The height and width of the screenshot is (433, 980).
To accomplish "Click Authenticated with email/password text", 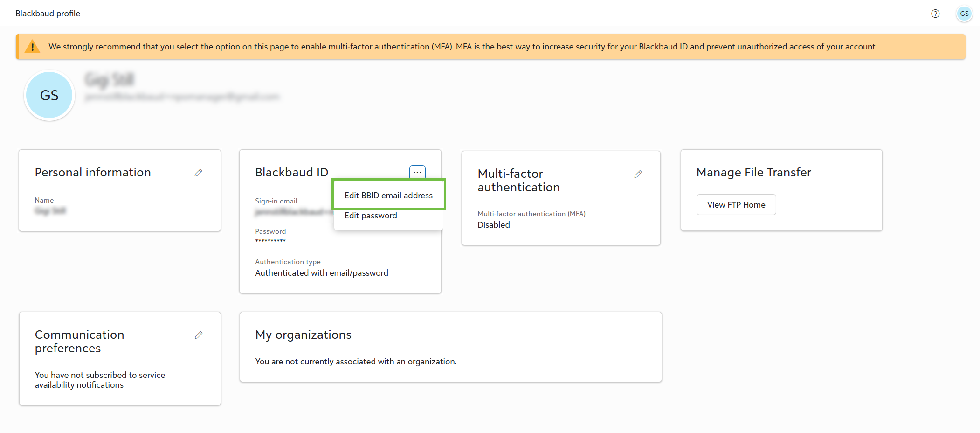I will 321,273.
